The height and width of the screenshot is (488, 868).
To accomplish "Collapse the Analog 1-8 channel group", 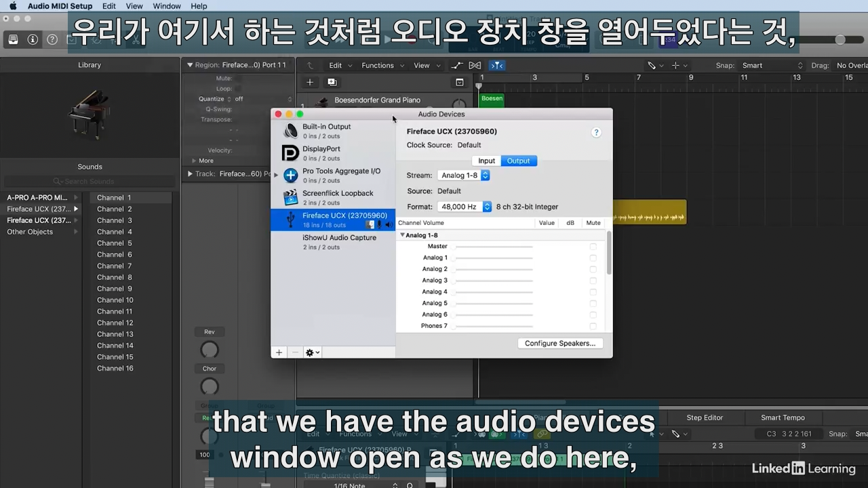I will 402,235.
